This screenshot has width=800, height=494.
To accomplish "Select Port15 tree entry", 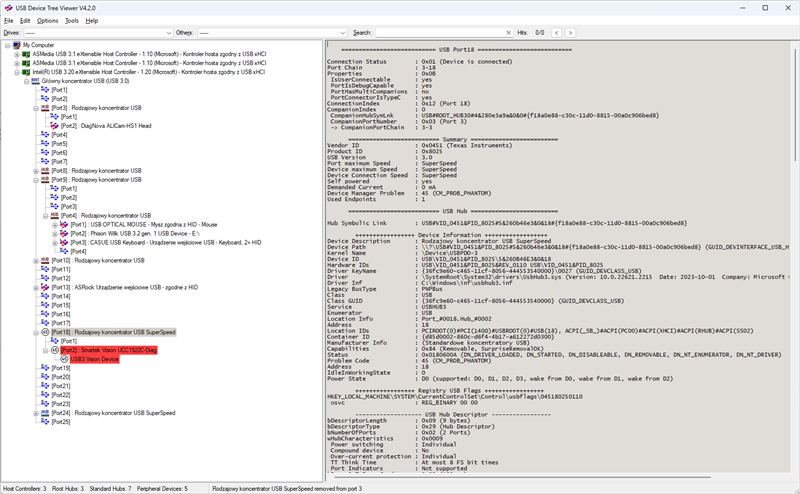I will (x=61, y=306).
